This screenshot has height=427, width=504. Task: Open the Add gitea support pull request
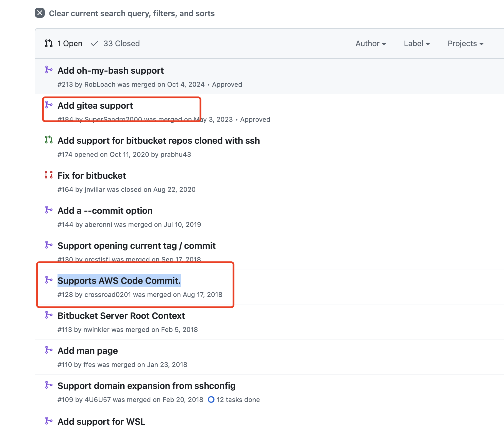tap(95, 106)
